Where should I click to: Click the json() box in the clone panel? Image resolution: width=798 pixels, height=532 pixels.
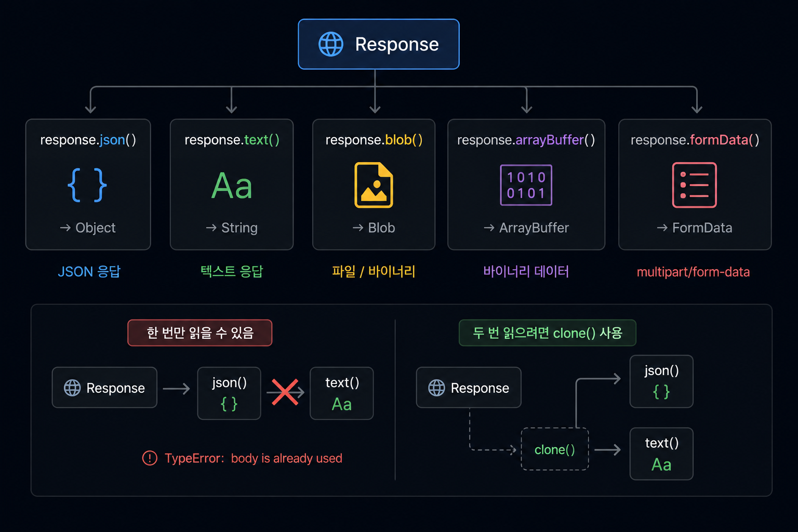point(661,381)
